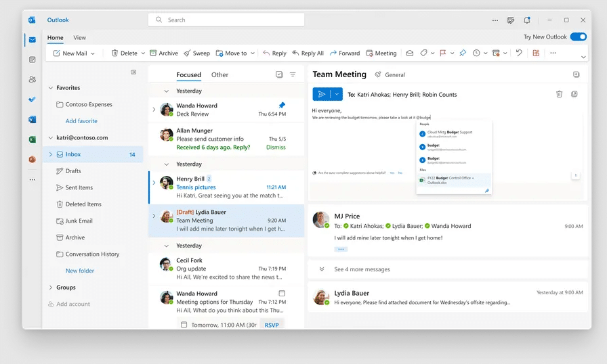The image size is (607, 364).
Task: Select the Other inbox tab
Action: [220, 74]
